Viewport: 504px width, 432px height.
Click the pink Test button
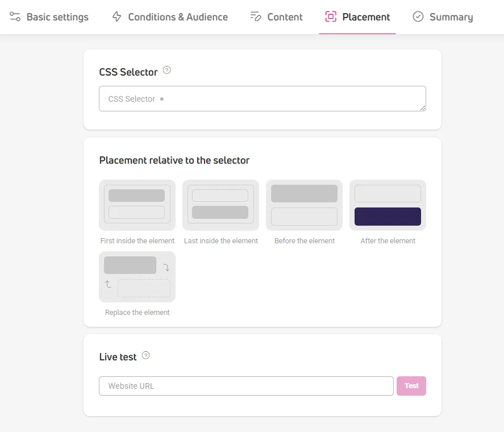coord(411,386)
